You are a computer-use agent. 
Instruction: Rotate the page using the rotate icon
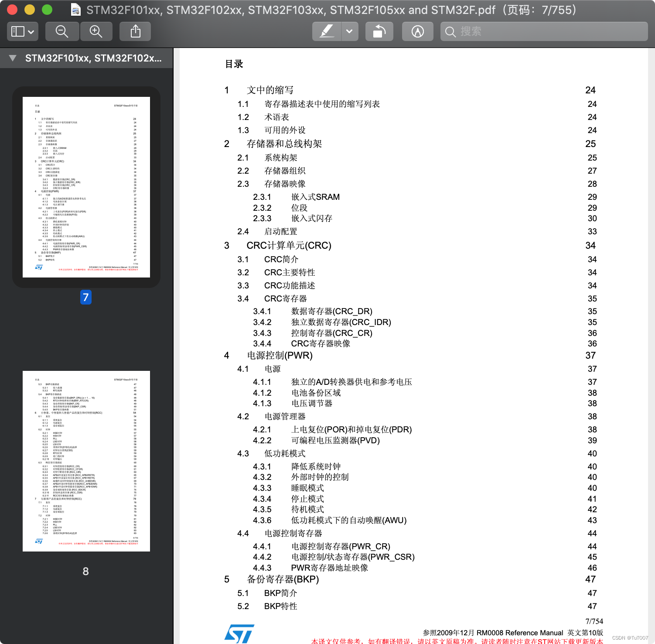[x=379, y=31]
